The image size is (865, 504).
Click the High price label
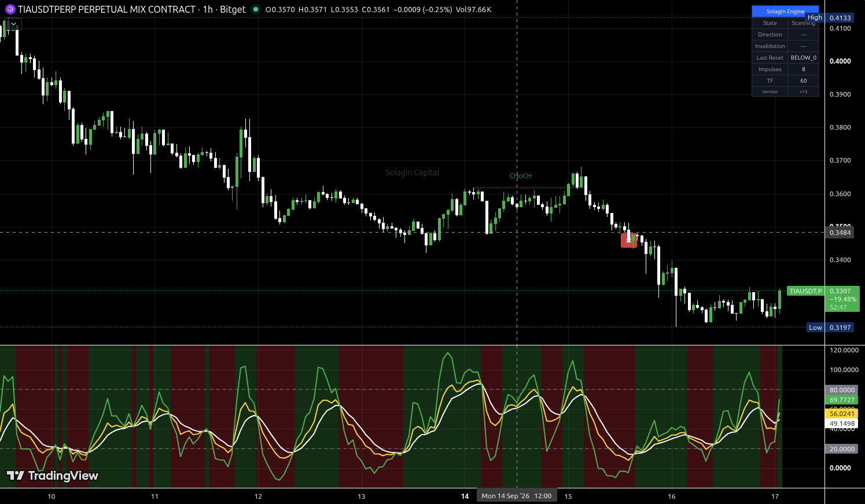tap(815, 18)
